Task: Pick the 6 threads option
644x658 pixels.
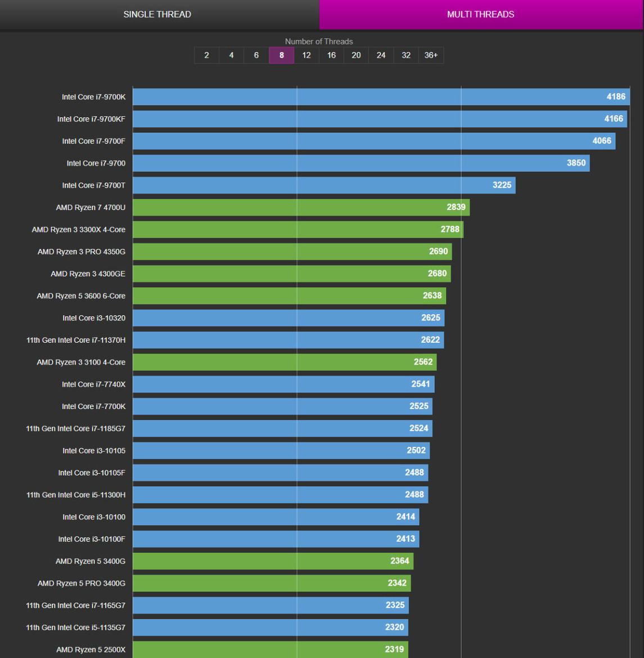Action: coord(256,55)
